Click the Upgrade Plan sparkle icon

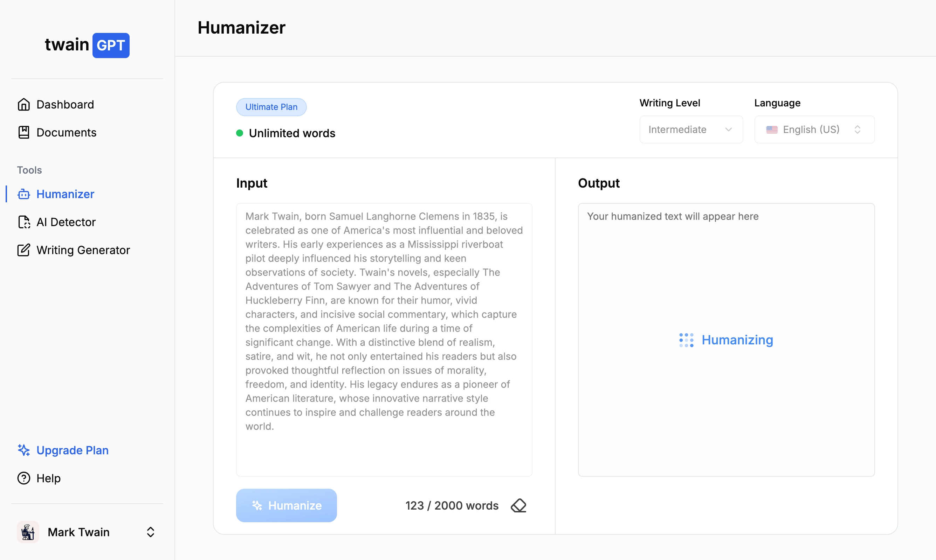point(24,450)
